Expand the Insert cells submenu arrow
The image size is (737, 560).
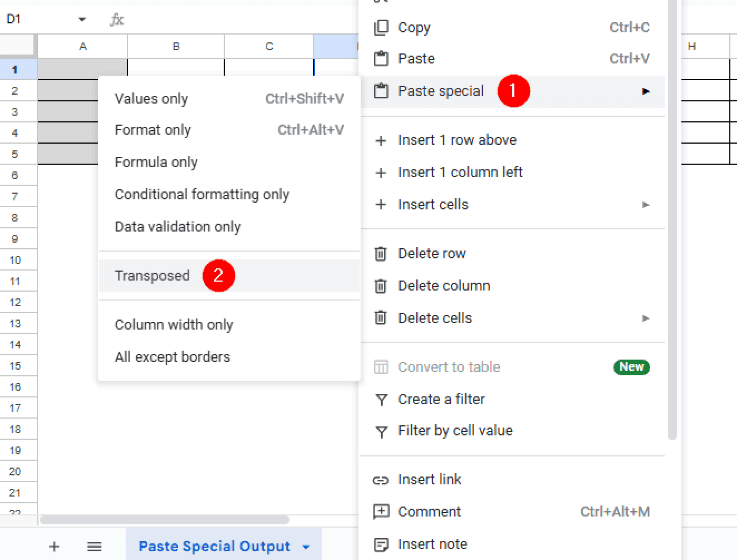646,204
